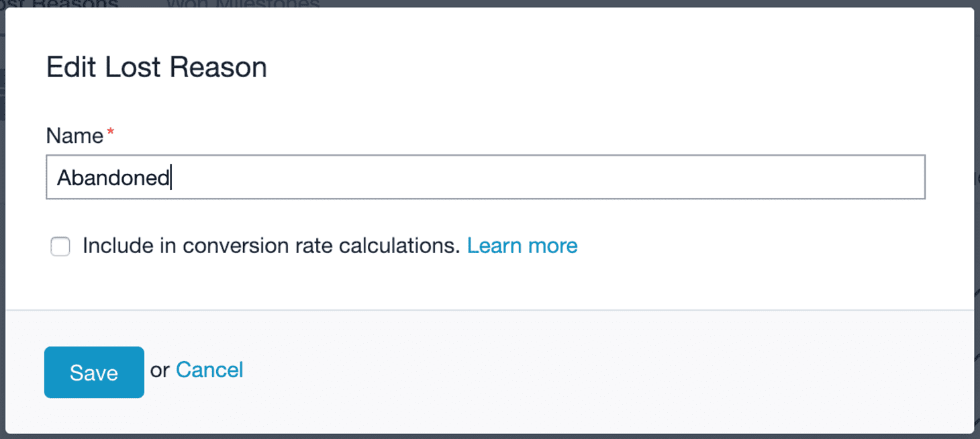The width and height of the screenshot is (980, 439).
Task: Click the Save button
Action: pos(94,373)
